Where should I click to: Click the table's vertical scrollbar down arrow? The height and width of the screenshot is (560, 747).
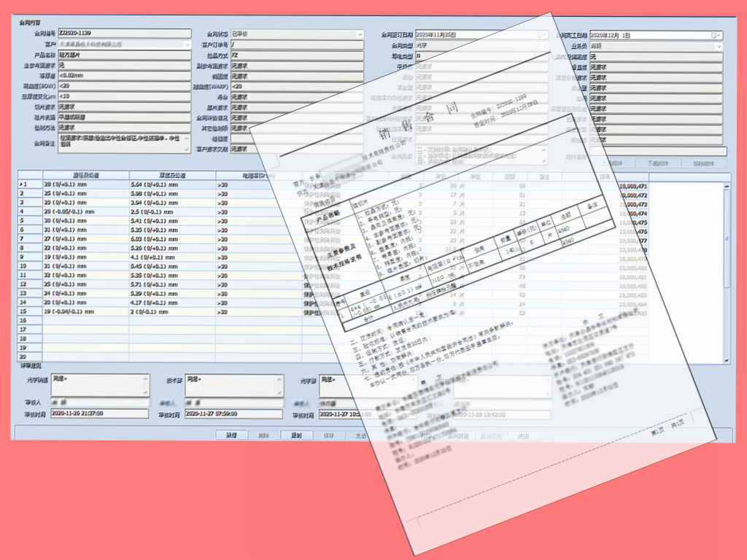(x=727, y=360)
